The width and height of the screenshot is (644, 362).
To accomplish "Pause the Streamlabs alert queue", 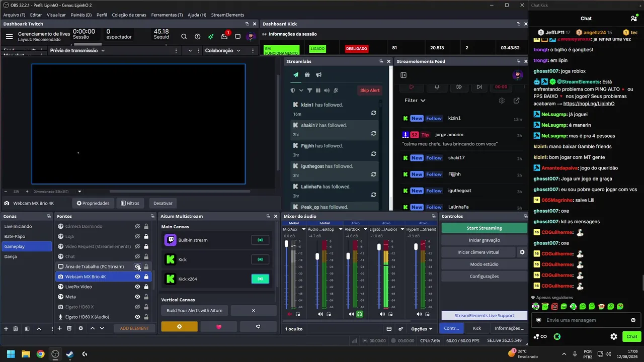I will [318, 90].
